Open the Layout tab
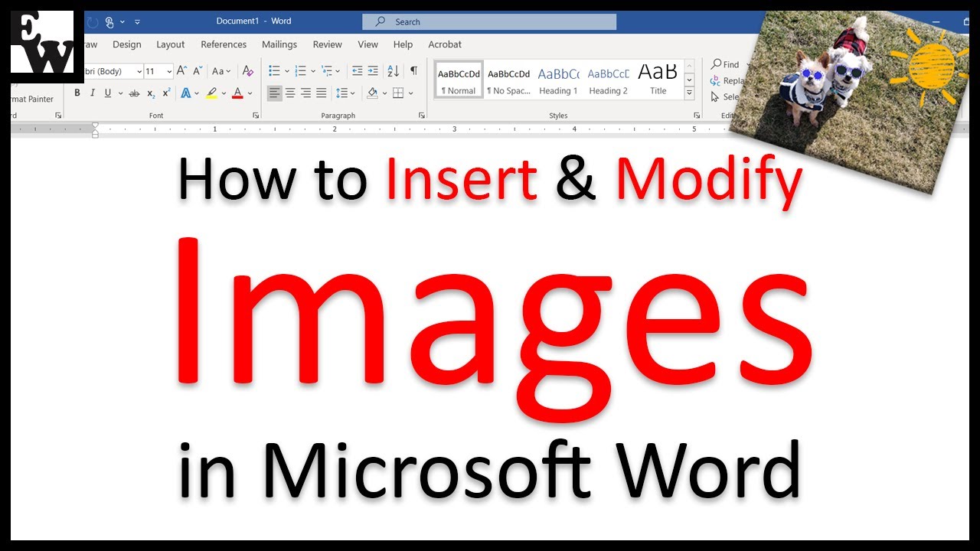980x551 pixels. (171, 44)
